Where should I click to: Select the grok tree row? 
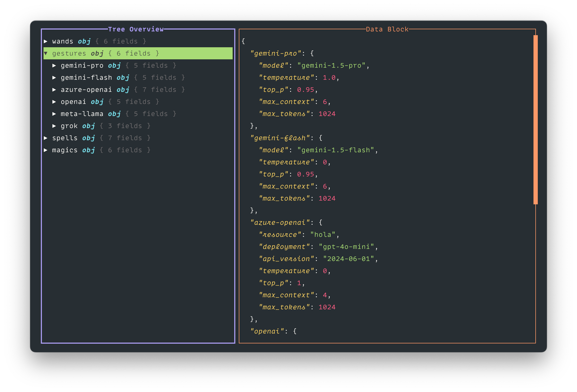point(138,126)
